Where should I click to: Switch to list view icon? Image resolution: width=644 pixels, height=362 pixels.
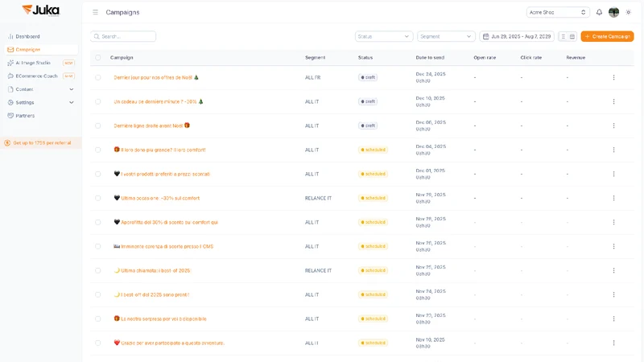tap(563, 36)
